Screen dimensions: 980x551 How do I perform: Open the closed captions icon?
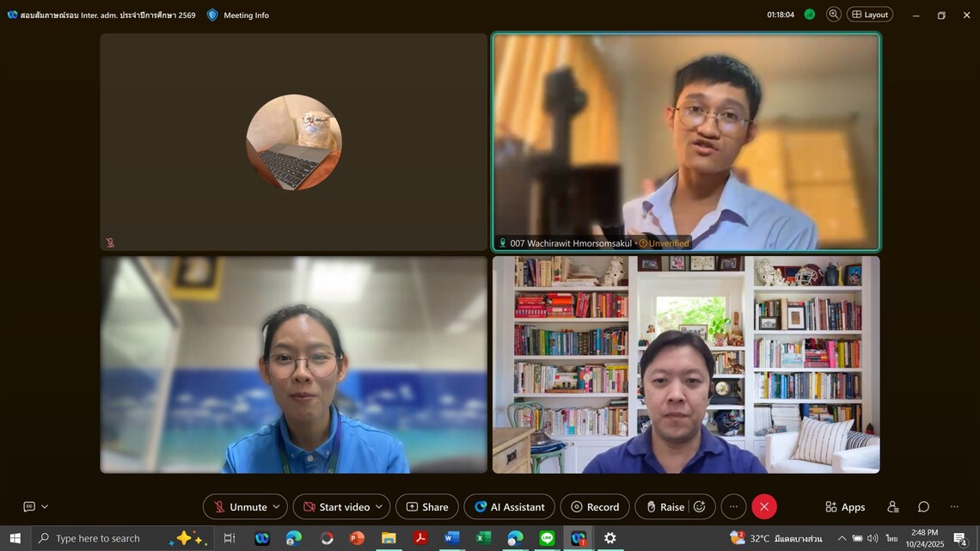tap(29, 507)
